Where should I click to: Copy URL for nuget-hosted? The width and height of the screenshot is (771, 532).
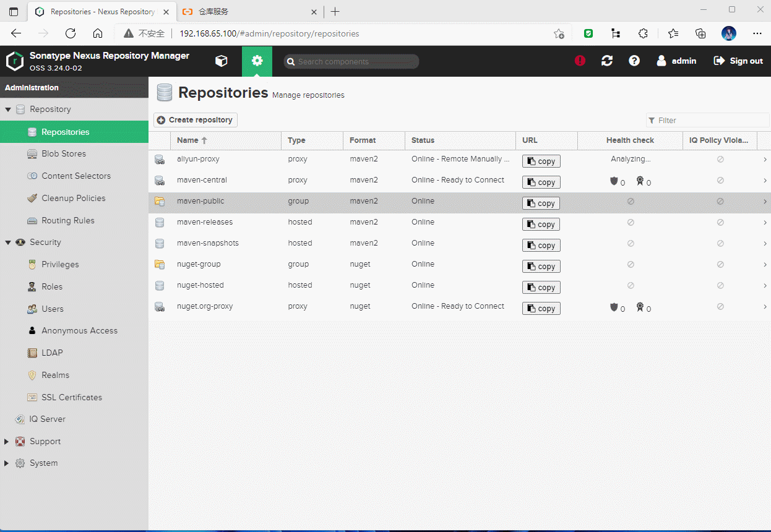(x=541, y=287)
